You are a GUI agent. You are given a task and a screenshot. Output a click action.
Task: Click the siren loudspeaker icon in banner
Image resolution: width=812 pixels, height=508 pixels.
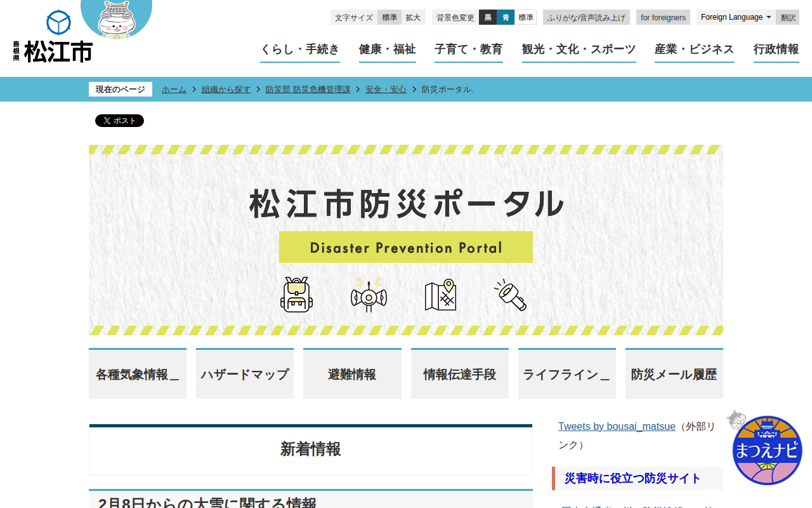[x=369, y=295]
